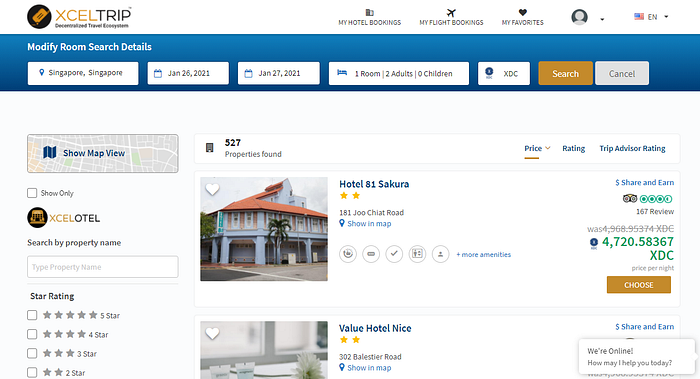
Task: Favorite Hotel 81 Sakura heart icon
Action: tap(212, 189)
